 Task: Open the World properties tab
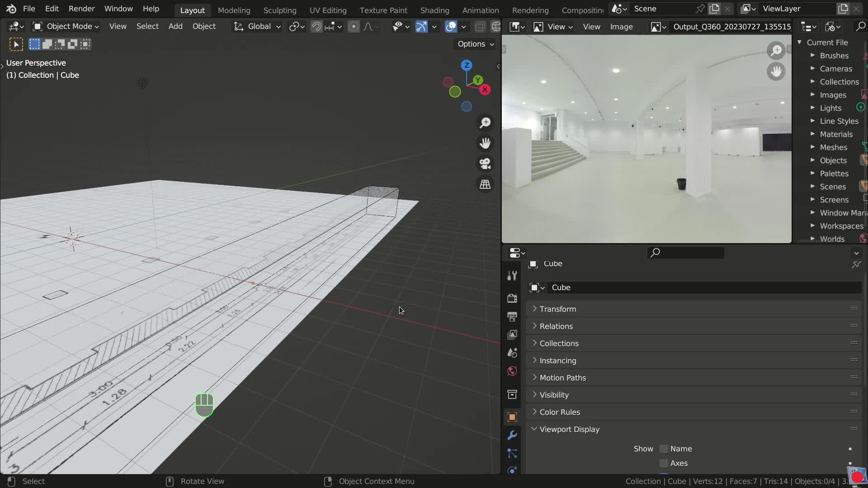pos(512,371)
